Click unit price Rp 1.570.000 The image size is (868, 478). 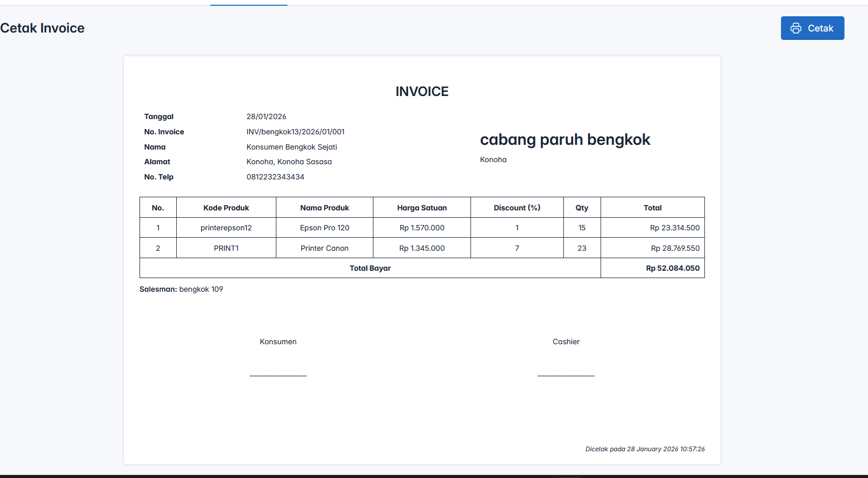click(422, 228)
